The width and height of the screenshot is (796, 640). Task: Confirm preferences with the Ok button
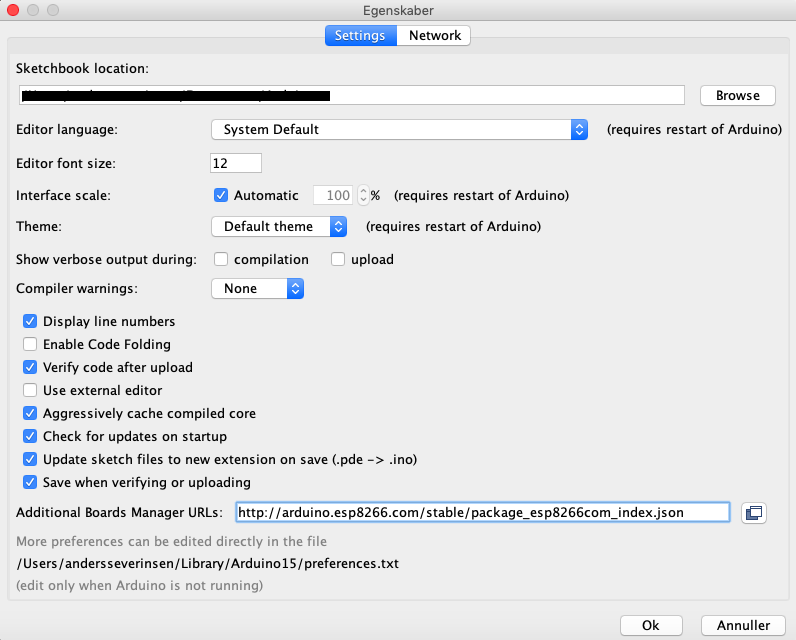[x=651, y=625]
